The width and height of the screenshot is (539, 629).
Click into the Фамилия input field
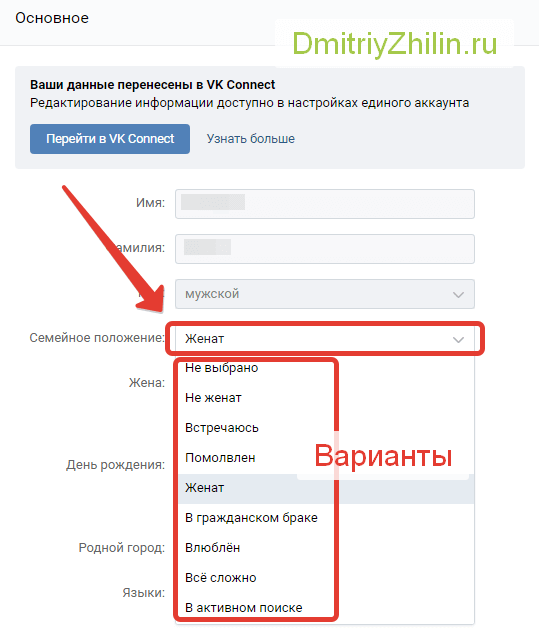point(325,249)
